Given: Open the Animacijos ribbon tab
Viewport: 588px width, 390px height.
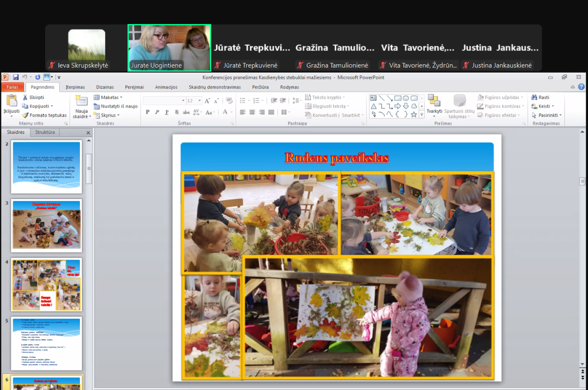Looking at the screenshot, I should 166,87.
